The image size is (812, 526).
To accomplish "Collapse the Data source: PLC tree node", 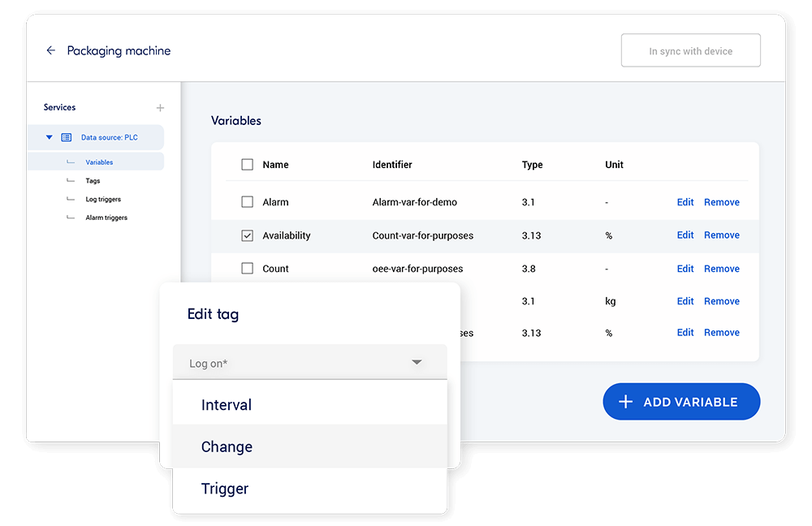I will tap(50, 137).
